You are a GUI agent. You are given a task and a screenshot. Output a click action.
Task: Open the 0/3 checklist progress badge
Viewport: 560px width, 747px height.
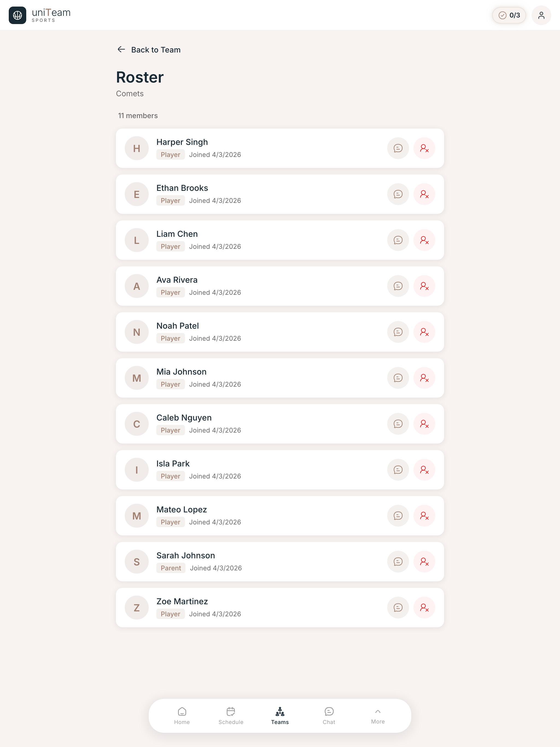[x=509, y=15]
